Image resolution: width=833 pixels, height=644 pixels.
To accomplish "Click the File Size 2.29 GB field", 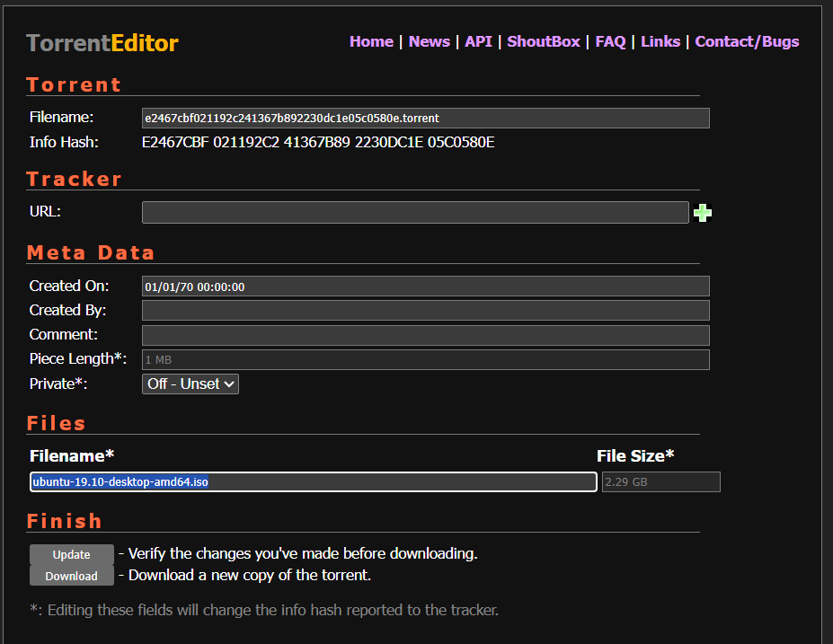I will 660,482.
